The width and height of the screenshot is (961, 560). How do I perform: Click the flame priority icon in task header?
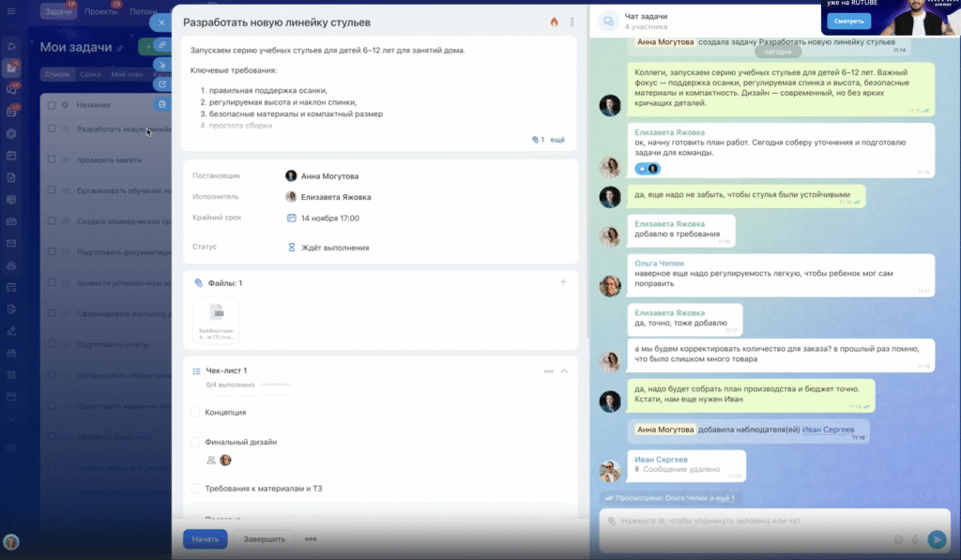click(x=554, y=22)
